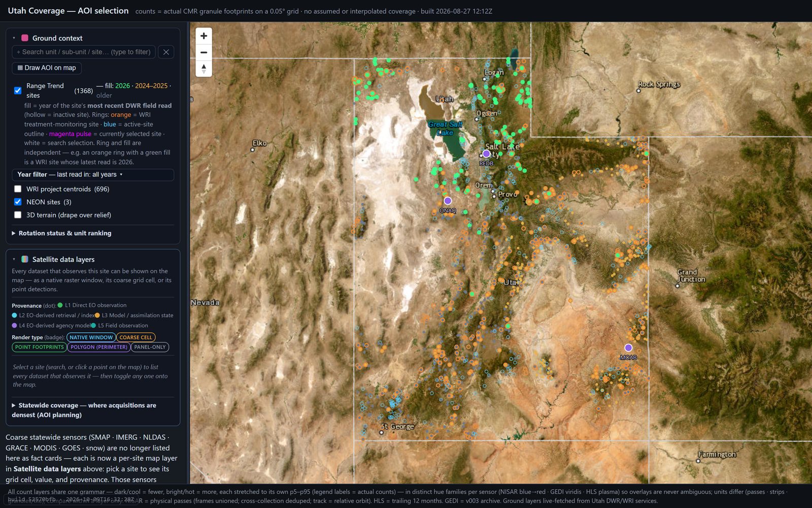Disable NEON sites layer
This screenshot has width=812, height=508.
pyautogui.click(x=18, y=202)
